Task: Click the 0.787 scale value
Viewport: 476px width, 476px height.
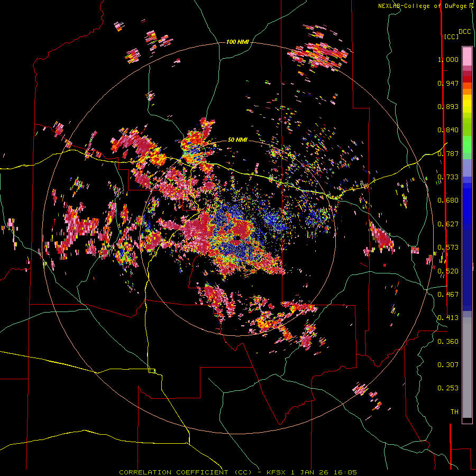Action: 448,153
